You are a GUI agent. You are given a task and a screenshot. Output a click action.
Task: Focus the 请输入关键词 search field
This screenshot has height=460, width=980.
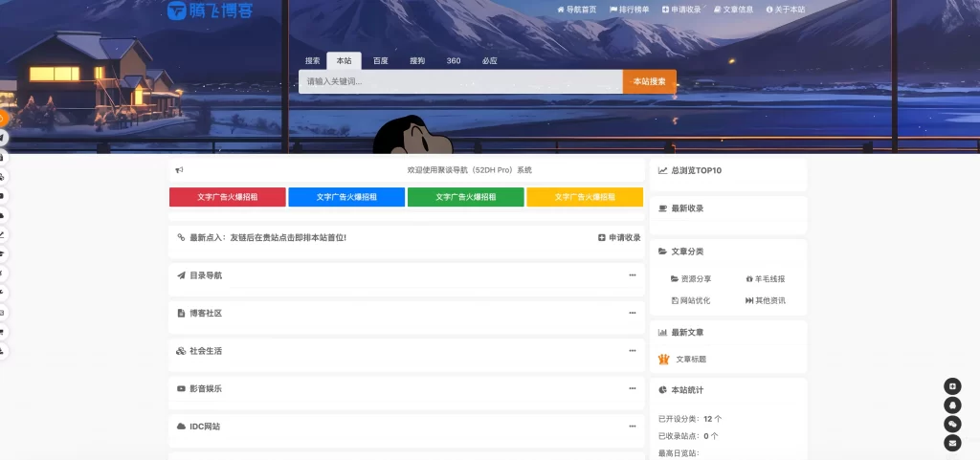pyautogui.click(x=460, y=81)
